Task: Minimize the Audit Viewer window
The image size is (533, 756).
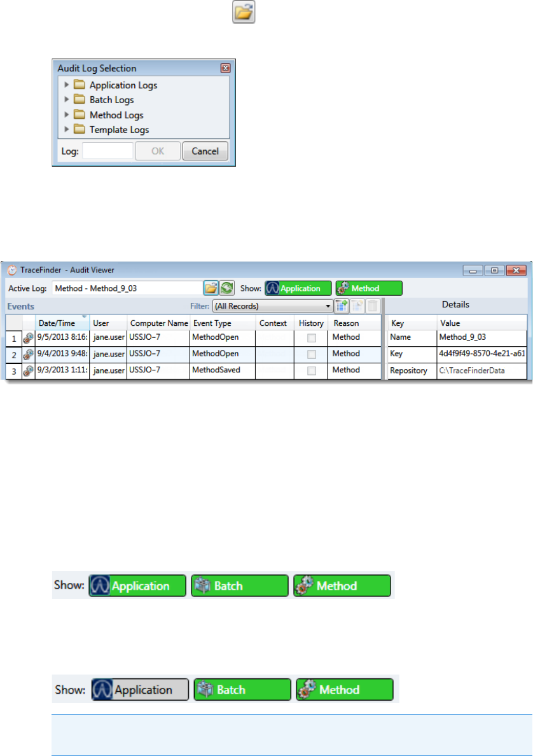Action: pos(473,270)
